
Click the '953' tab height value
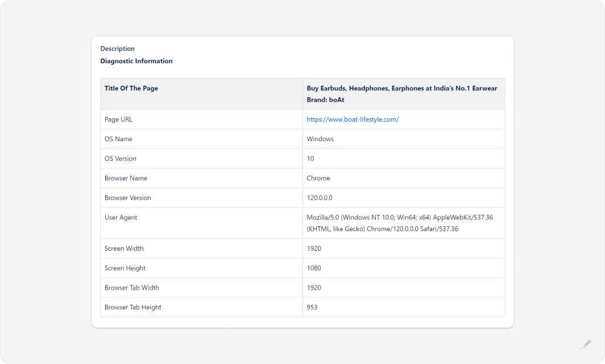tap(312, 307)
